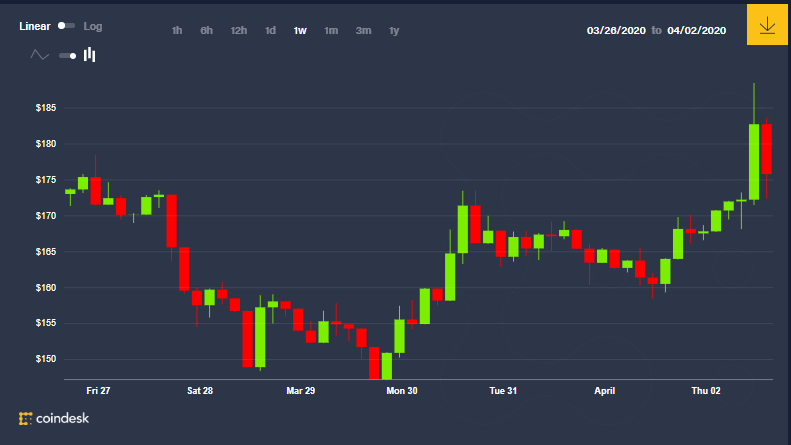Switch to the 1d time range

point(270,31)
